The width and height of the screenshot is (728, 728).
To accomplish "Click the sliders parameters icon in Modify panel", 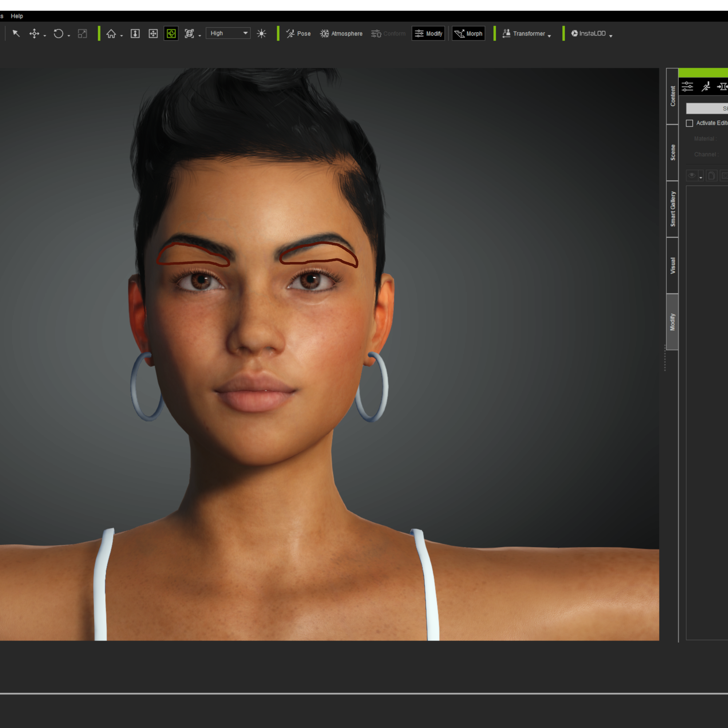I will coord(687,87).
